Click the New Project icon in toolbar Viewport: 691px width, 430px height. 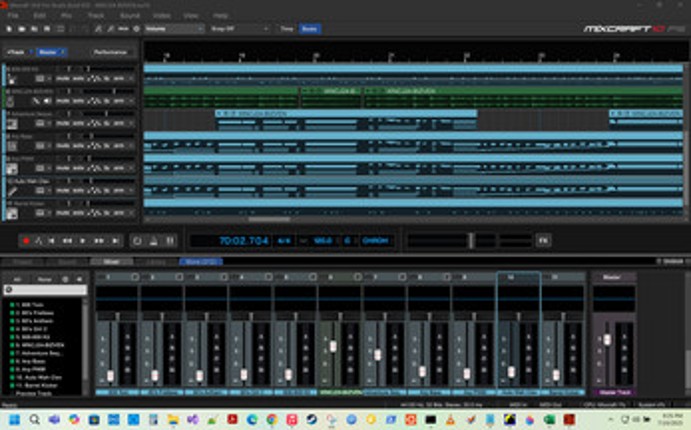8,29
